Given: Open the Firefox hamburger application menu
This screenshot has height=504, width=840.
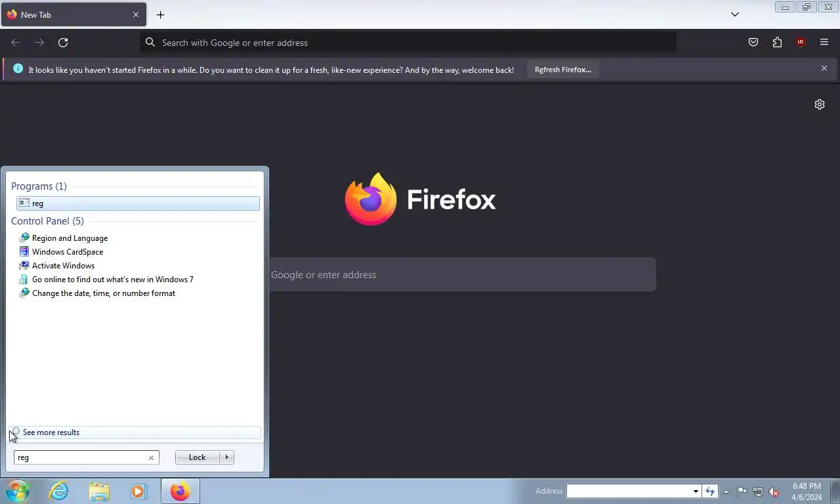Looking at the screenshot, I should coord(824,43).
